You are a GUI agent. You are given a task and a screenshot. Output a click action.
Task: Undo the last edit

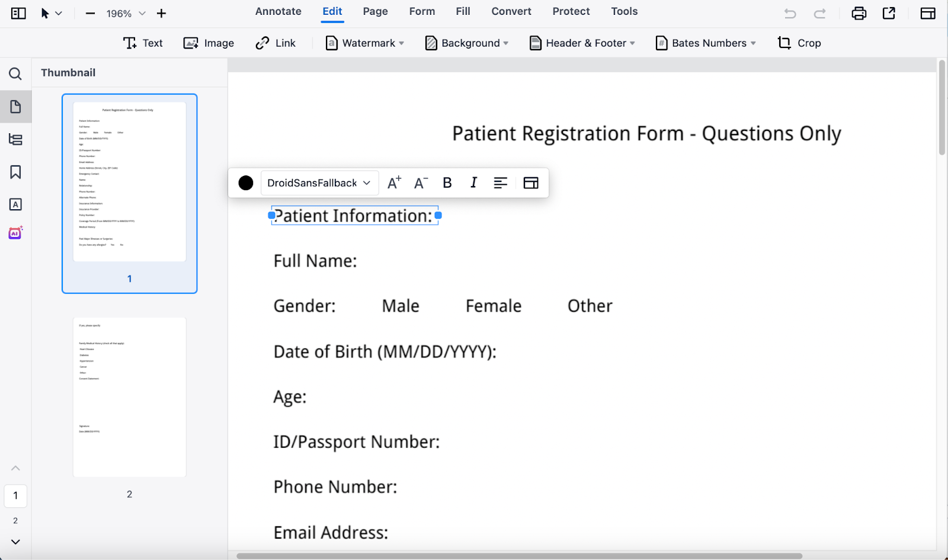click(x=790, y=13)
